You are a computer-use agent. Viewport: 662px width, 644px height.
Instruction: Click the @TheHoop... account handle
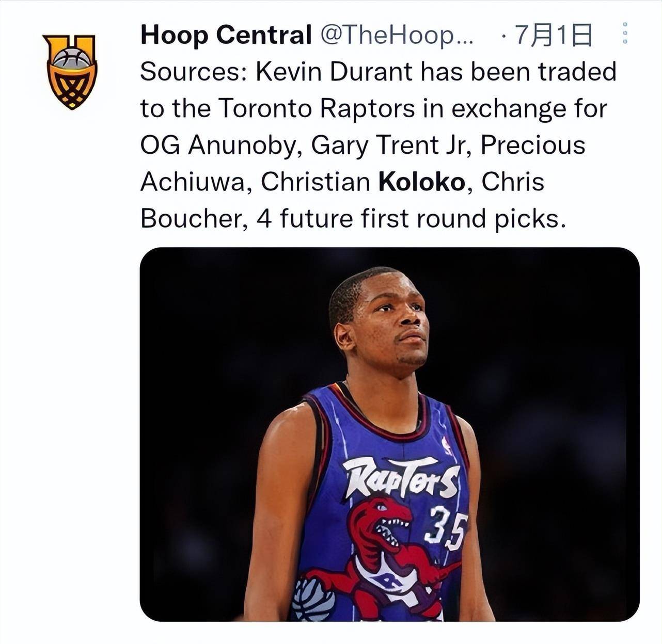[396, 35]
